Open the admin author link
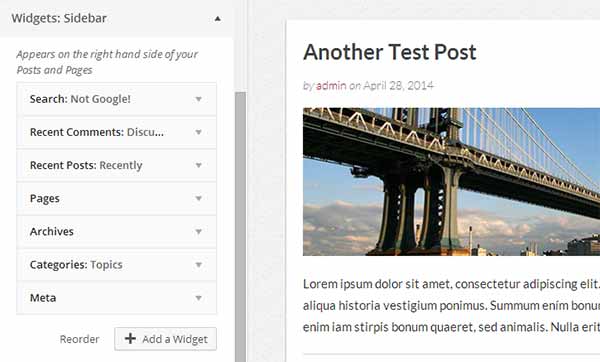 coord(331,85)
